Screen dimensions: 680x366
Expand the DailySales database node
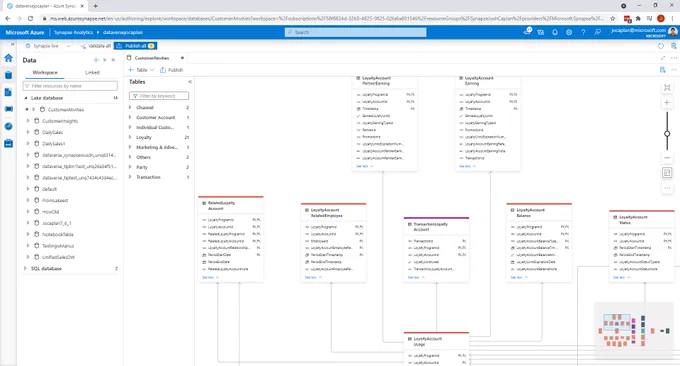(x=28, y=132)
